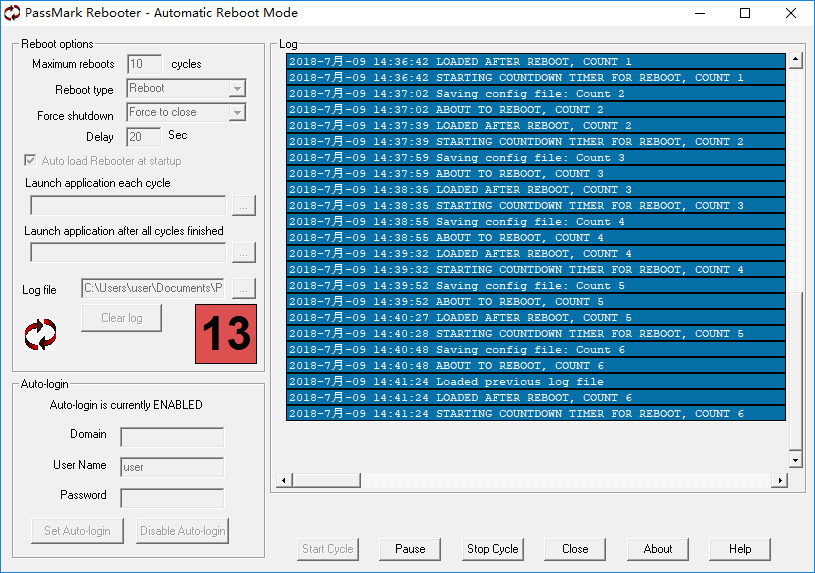Open Help for Rebooter
This screenshot has height=573, width=815.
click(739, 549)
